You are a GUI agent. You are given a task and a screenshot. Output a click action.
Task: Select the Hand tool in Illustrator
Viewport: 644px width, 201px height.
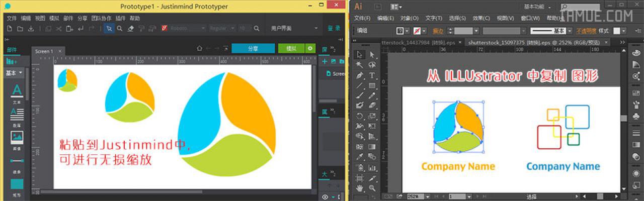click(x=359, y=187)
